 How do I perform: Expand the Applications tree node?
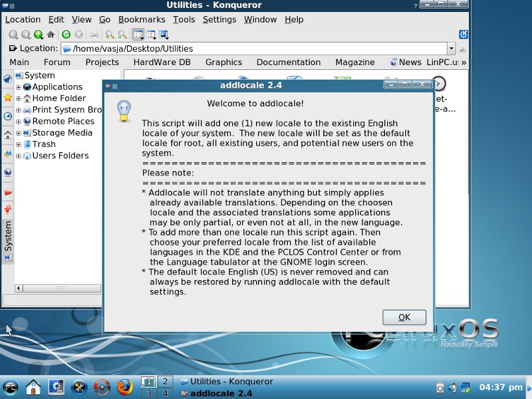pyautogui.click(x=19, y=87)
